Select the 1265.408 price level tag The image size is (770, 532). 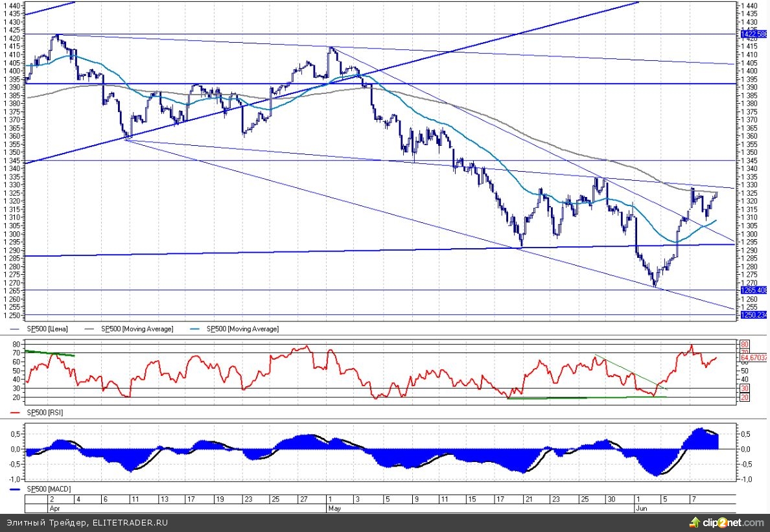(754, 290)
